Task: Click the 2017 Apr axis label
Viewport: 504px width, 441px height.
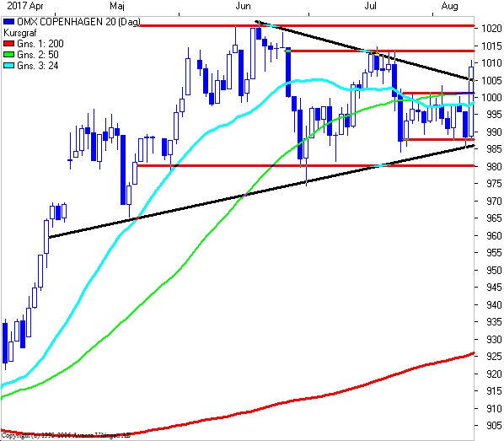Action: tap(25, 5)
